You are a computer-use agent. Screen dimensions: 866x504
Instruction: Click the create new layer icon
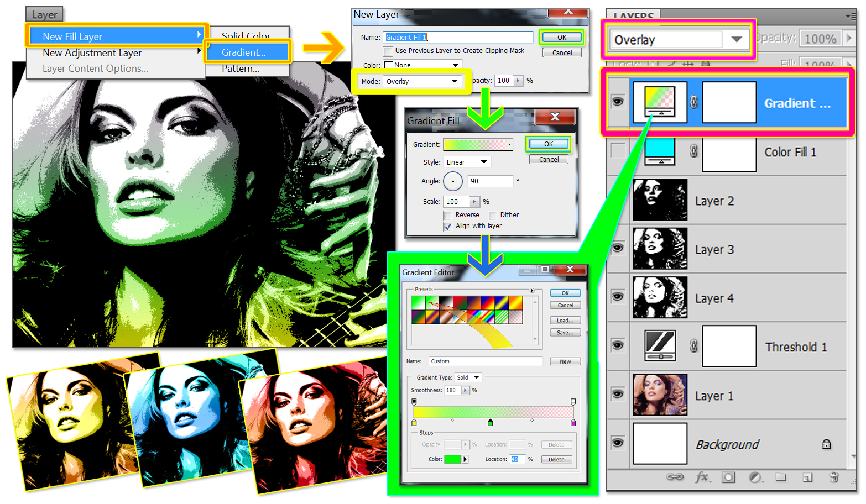(807, 477)
